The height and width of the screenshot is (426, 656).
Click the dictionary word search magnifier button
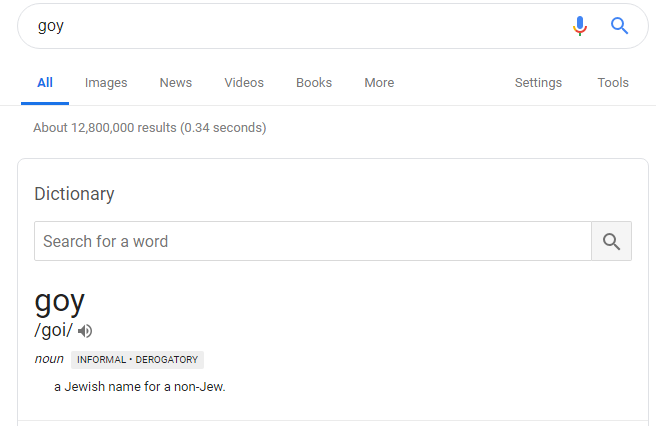(x=611, y=241)
